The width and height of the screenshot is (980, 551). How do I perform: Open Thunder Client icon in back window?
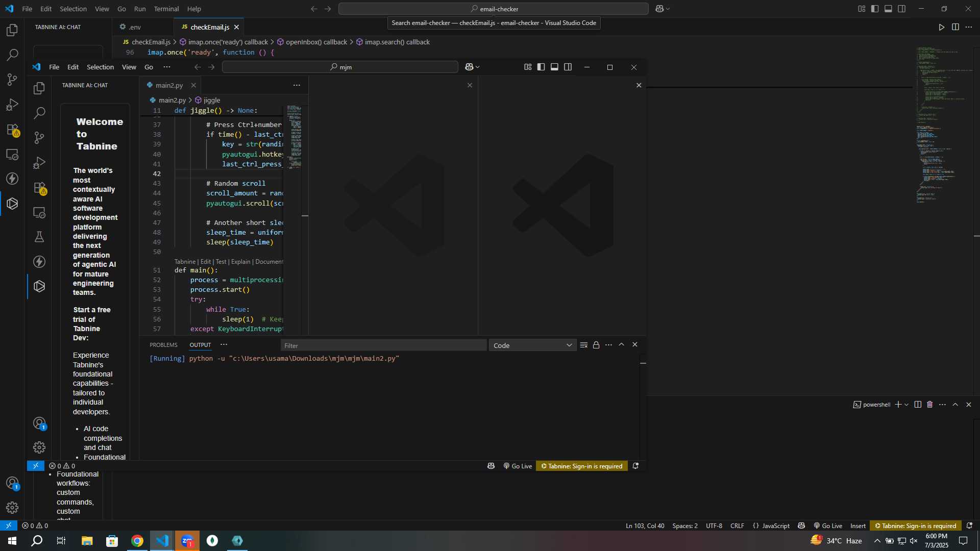pos(12,179)
